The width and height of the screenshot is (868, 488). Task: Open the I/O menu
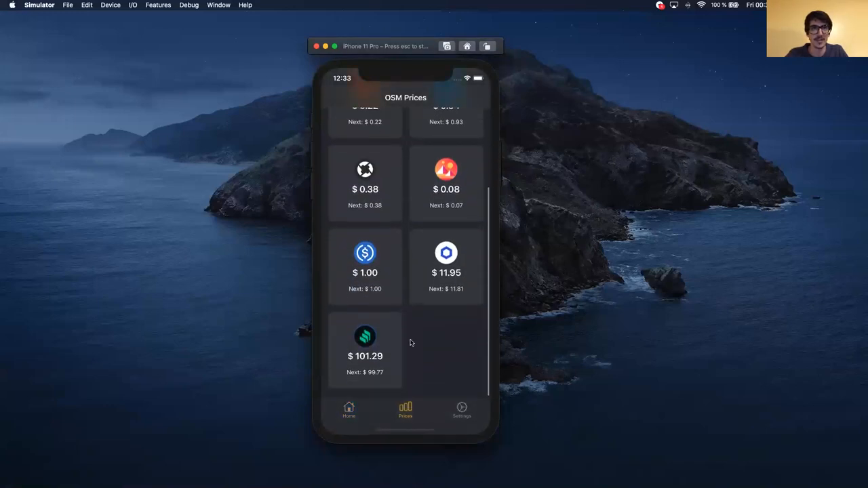tap(133, 5)
